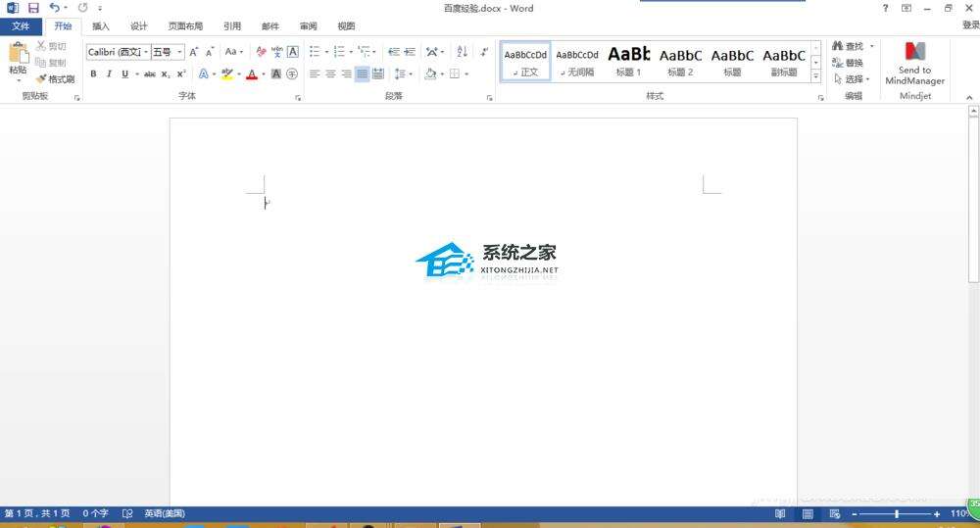Decrease indent of the paragraph
This screenshot has height=528, width=980.
pos(394,52)
